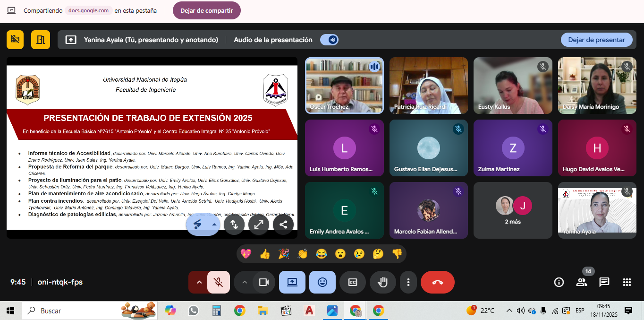Expand audio settings arrow next to microphone

click(199, 282)
